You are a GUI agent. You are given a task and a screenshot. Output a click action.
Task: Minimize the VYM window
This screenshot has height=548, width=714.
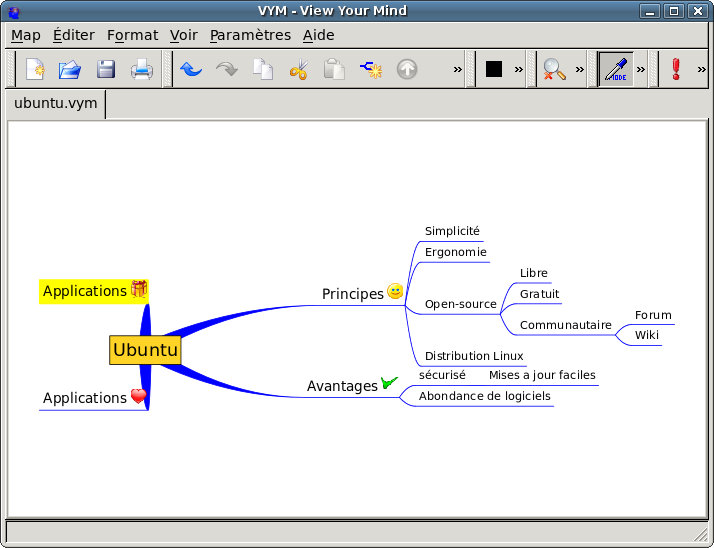point(650,10)
